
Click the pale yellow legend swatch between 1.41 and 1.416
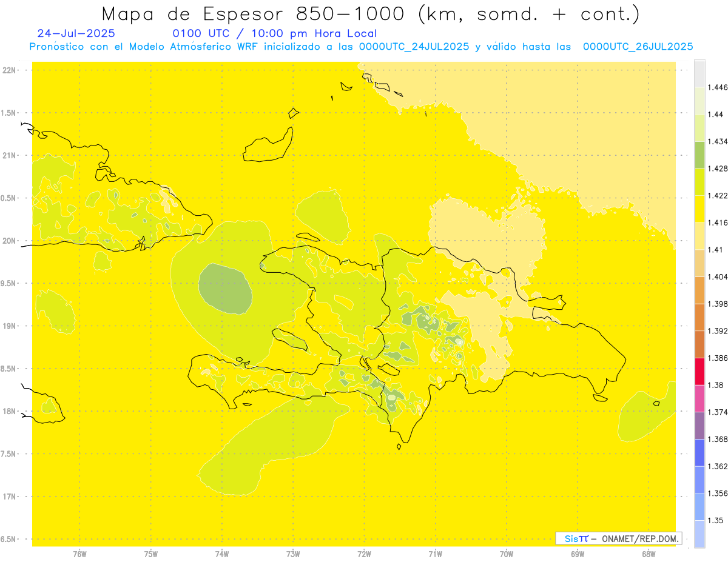699,236
